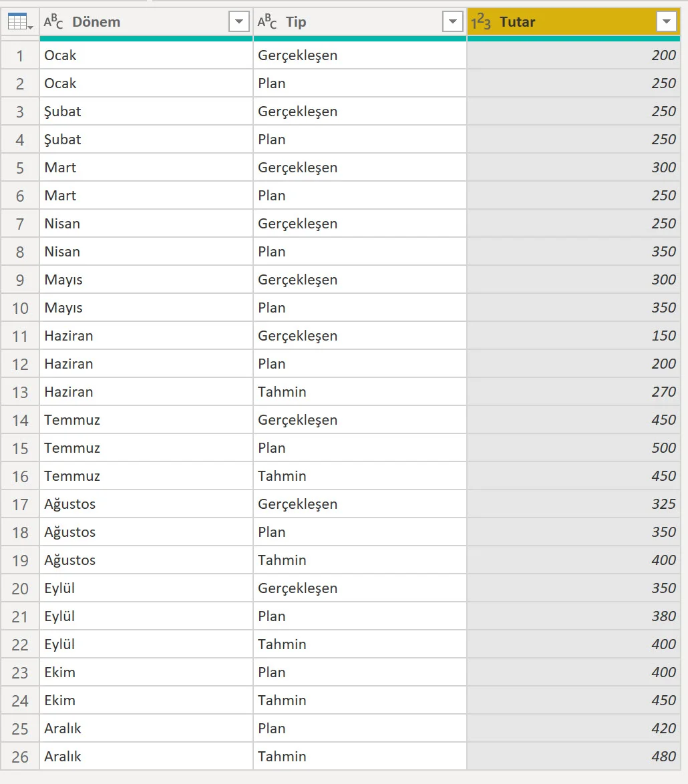Click the Tutar cell showing 480
The height and width of the screenshot is (784, 688).
(x=573, y=757)
